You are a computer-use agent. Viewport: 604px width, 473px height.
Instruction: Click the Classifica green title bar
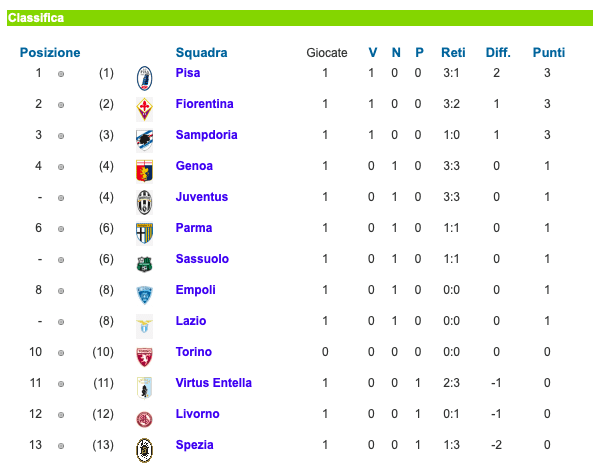(300, 18)
